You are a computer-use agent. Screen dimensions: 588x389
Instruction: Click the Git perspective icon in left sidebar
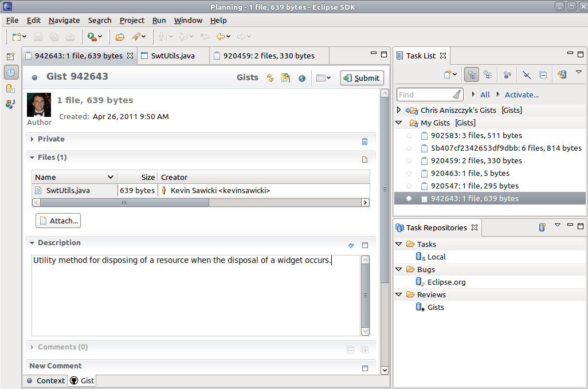[11, 88]
